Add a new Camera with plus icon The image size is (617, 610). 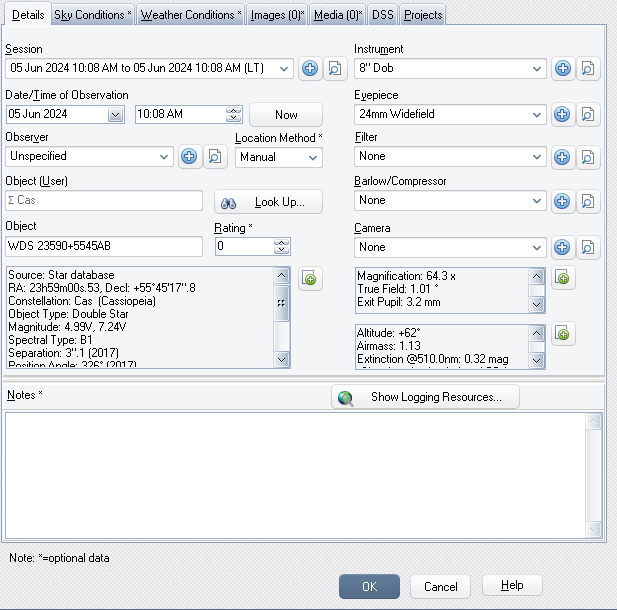[563, 247]
